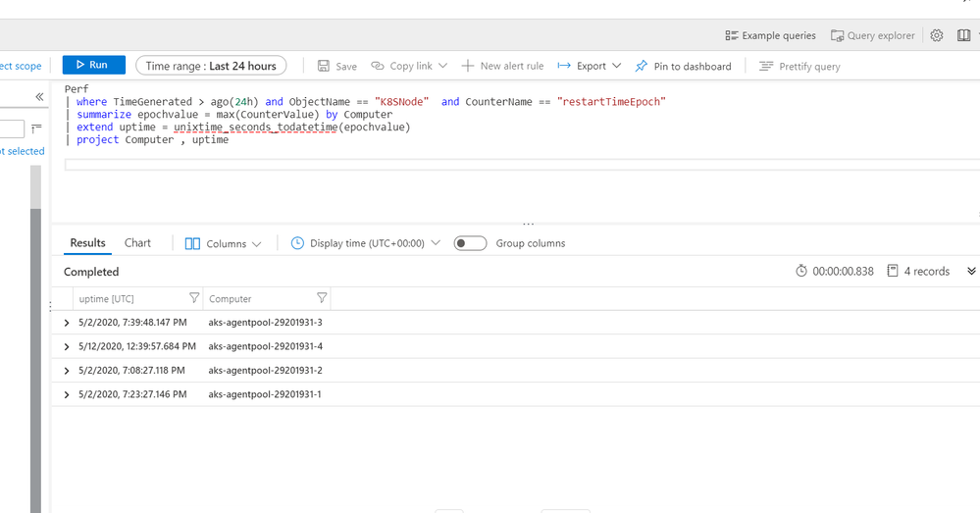Change Display time (UTC+00:00) setting

(x=366, y=243)
